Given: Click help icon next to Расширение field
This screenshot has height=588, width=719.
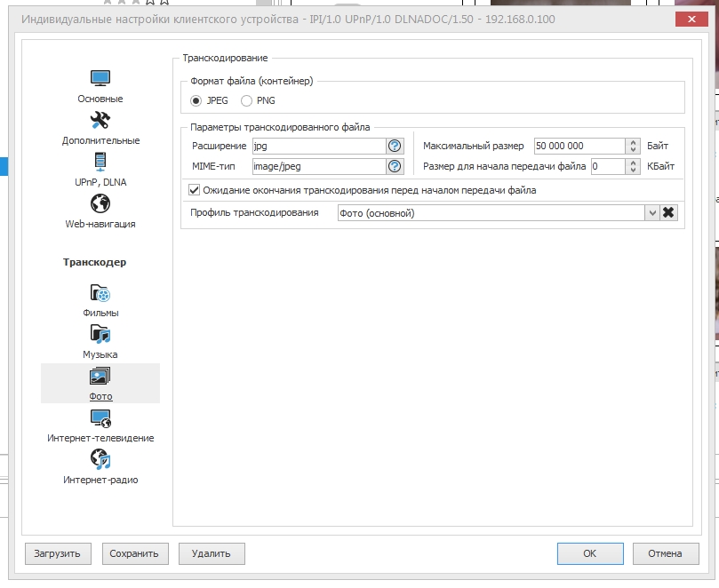Looking at the screenshot, I should click(x=395, y=147).
